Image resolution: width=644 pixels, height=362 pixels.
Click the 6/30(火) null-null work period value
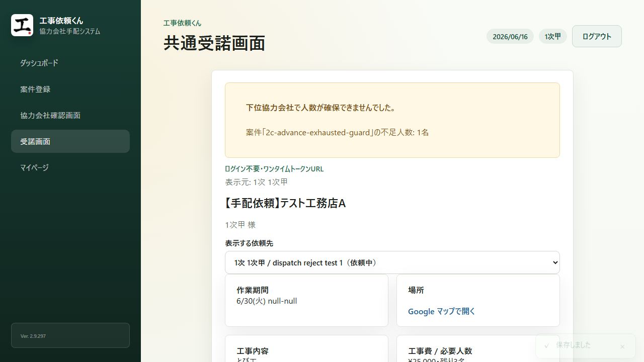point(267,301)
